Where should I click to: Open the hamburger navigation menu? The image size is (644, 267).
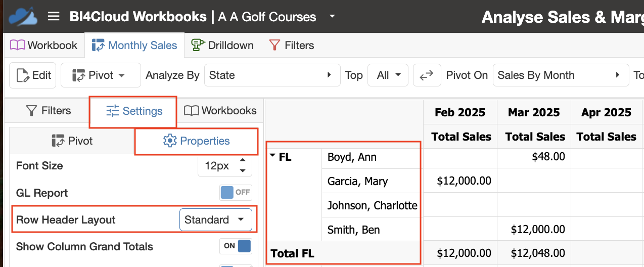(x=54, y=16)
